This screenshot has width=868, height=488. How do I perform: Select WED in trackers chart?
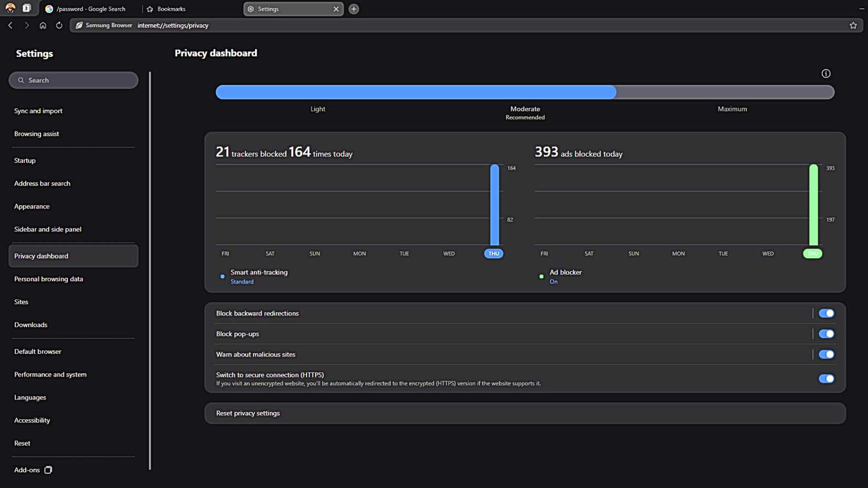click(449, 253)
